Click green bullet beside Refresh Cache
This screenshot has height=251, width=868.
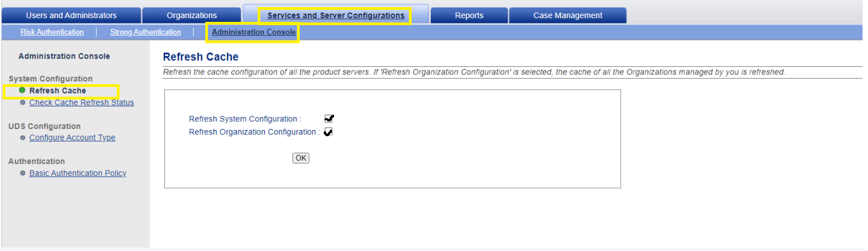click(x=22, y=90)
